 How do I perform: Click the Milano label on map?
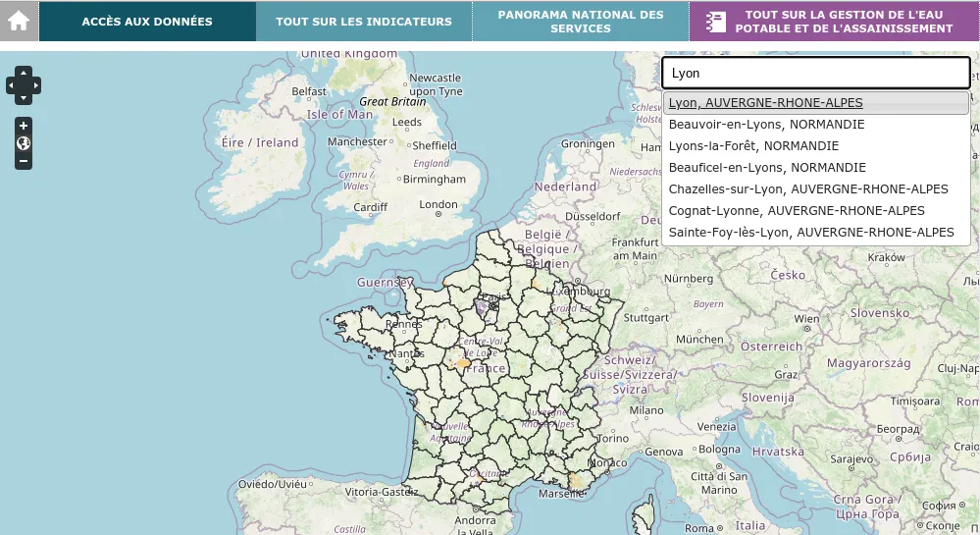(x=646, y=410)
